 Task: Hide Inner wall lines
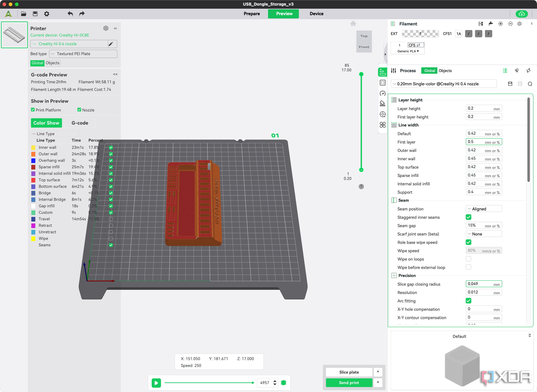click(111, 147)
